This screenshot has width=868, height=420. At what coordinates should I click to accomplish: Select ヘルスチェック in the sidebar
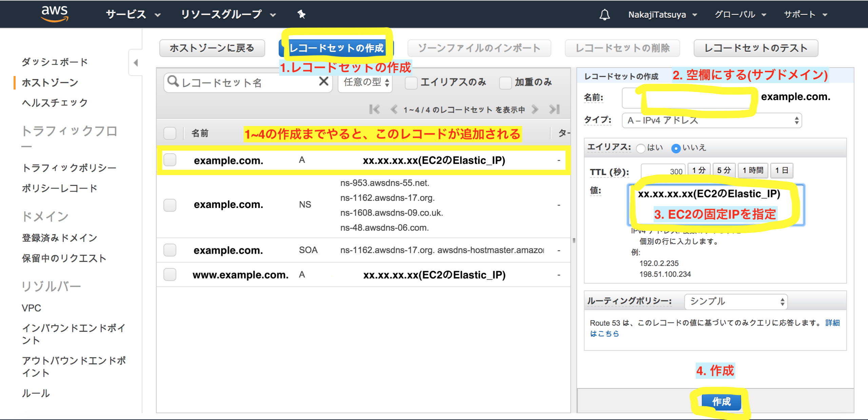(x=55, y=102)
